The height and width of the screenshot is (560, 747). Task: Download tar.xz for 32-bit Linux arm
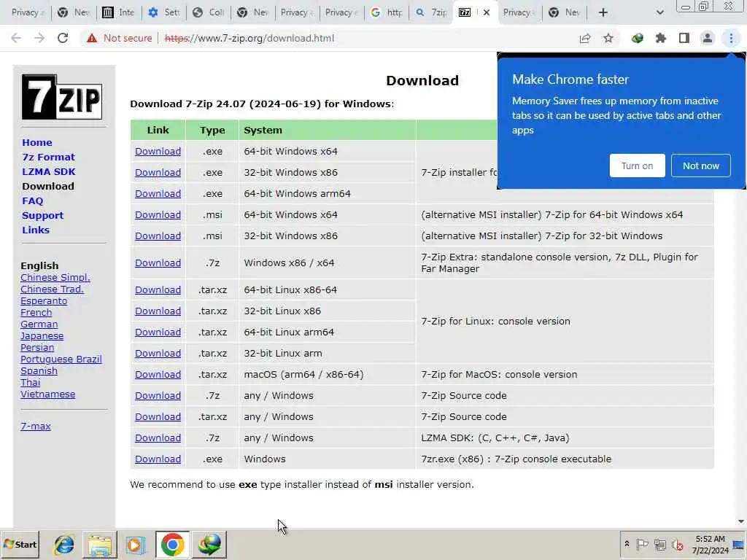158,354
